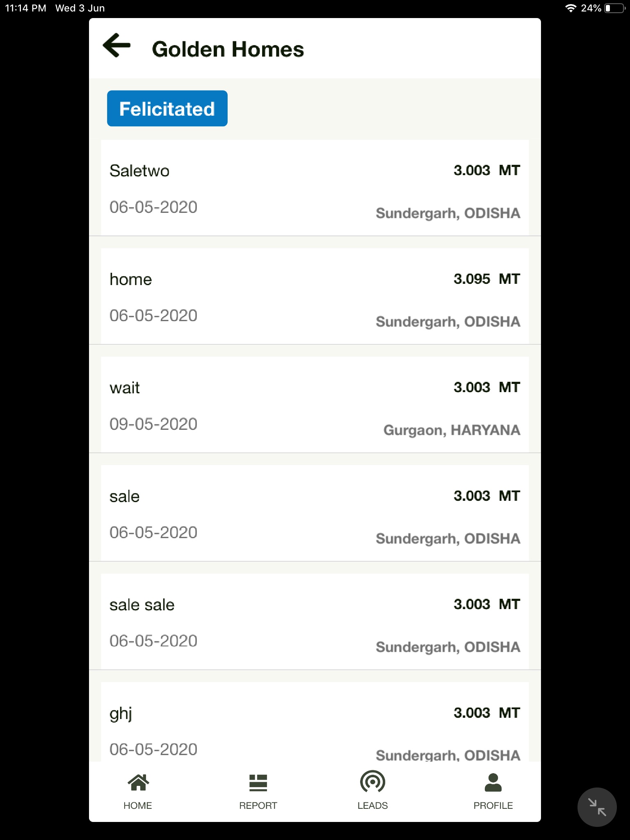
Task: Select the wait entry from Gurgaon
Action: tap(315, 405)
